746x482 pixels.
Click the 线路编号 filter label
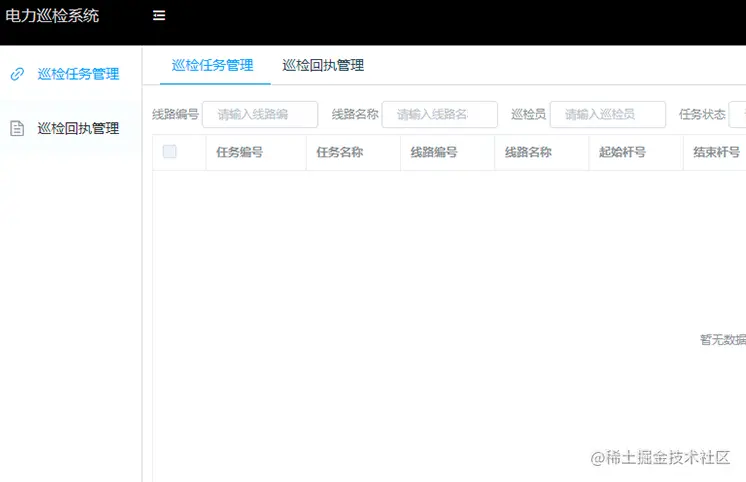(x=175, y=114)
